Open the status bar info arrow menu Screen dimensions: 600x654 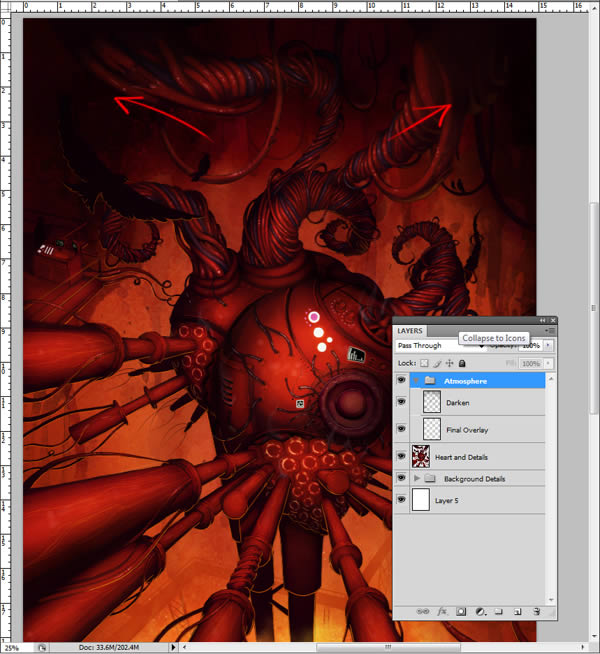pyautogui.click(x=173, y=647)
